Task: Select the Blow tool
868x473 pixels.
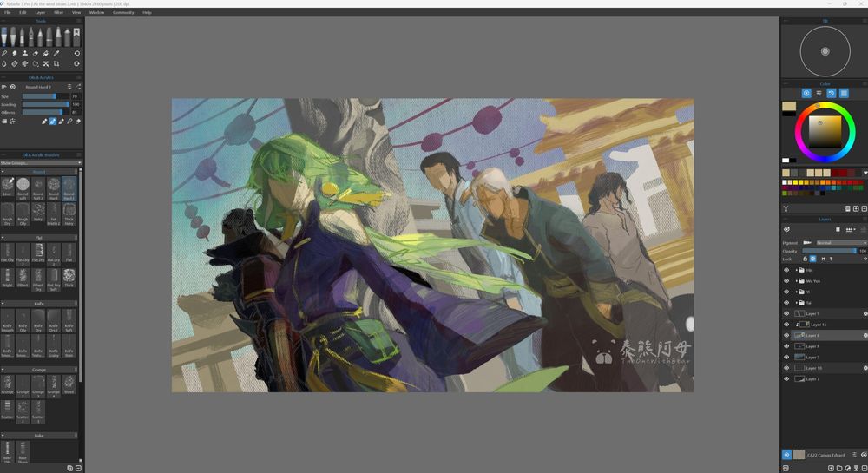Action: [x=25, y=63]
